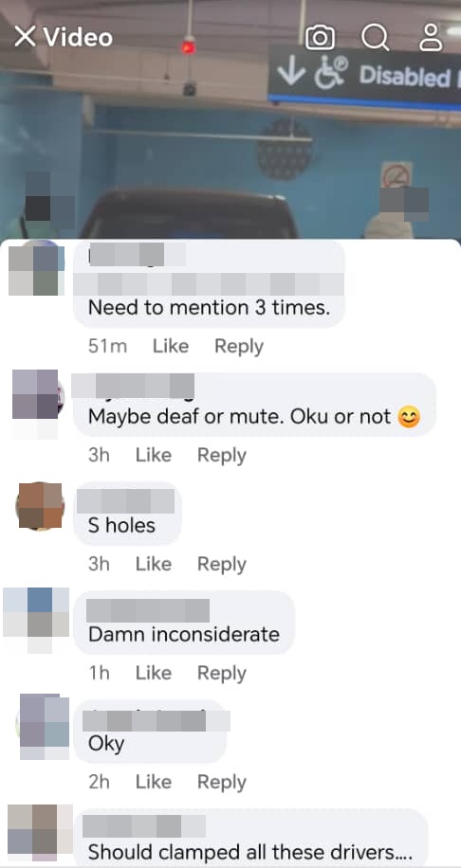This screenshot has height=868, width=461.
Task: Reply to the 'Maybe deaf or mute' comment
Action: click(x=222, y=455)
